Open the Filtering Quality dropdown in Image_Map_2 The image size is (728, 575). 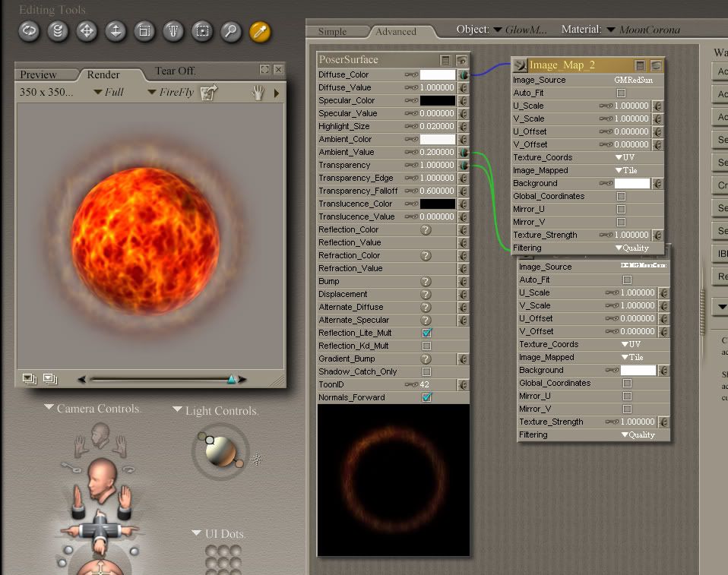(631, 248)
